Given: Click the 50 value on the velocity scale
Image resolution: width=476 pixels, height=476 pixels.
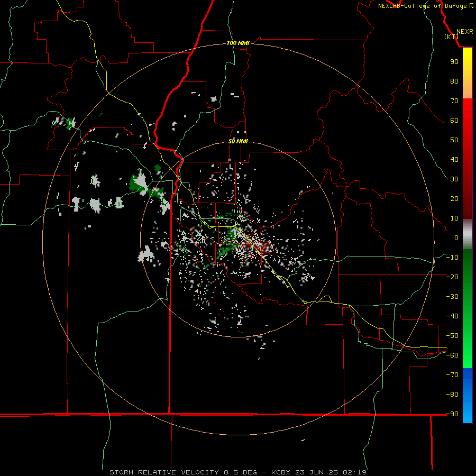Looking at the screenshot, I should pos(454,140).
